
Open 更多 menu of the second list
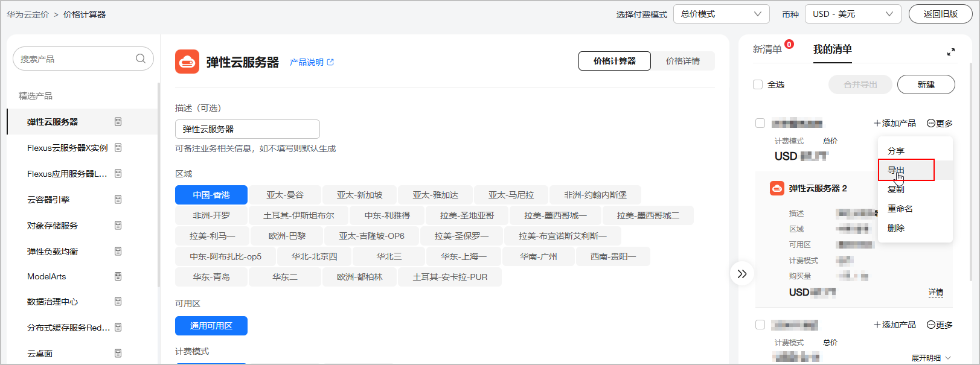pos(940,325)
